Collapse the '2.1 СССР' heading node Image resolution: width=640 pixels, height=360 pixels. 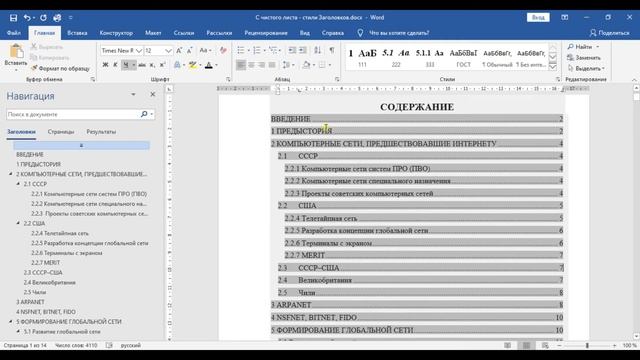tap(18, 184)
